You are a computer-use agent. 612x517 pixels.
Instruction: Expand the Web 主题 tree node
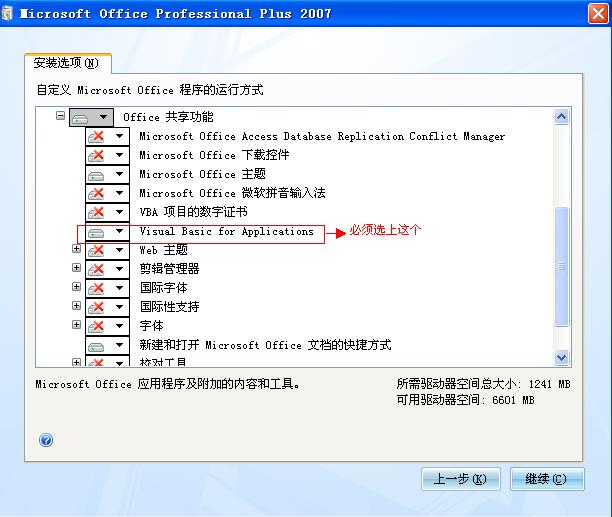tap(76, 249)
